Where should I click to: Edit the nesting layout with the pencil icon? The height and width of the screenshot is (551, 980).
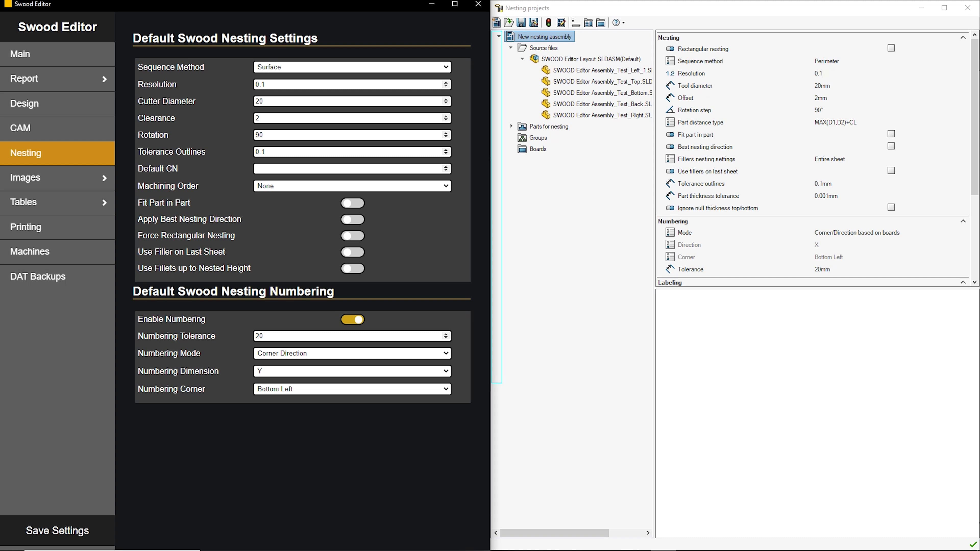click(x=561, y=22)
